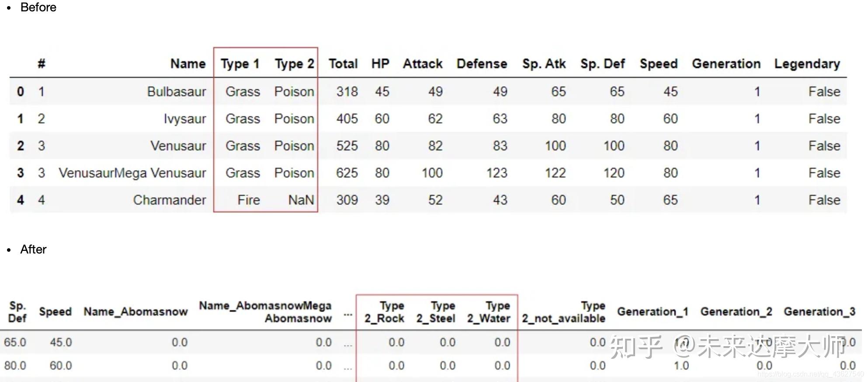Click the Type 1 column header

point(240,64)
